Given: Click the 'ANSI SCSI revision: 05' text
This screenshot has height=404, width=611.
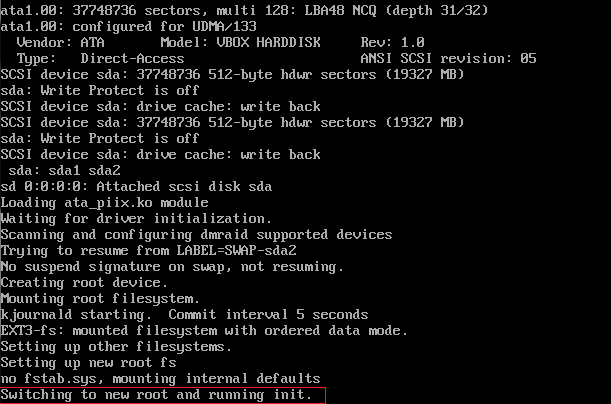Looking at the screenshot, I should (x=448, y=58).
